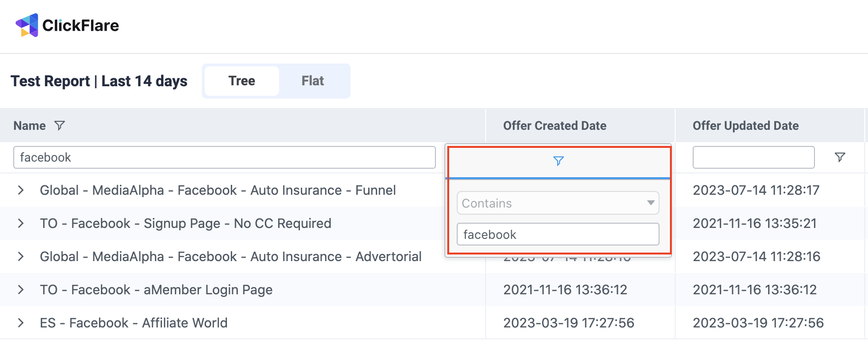Expand the Auto Insurance - Funnel row
The width and height of the screenshot is (868, 345).
click(x=21, y=190)
